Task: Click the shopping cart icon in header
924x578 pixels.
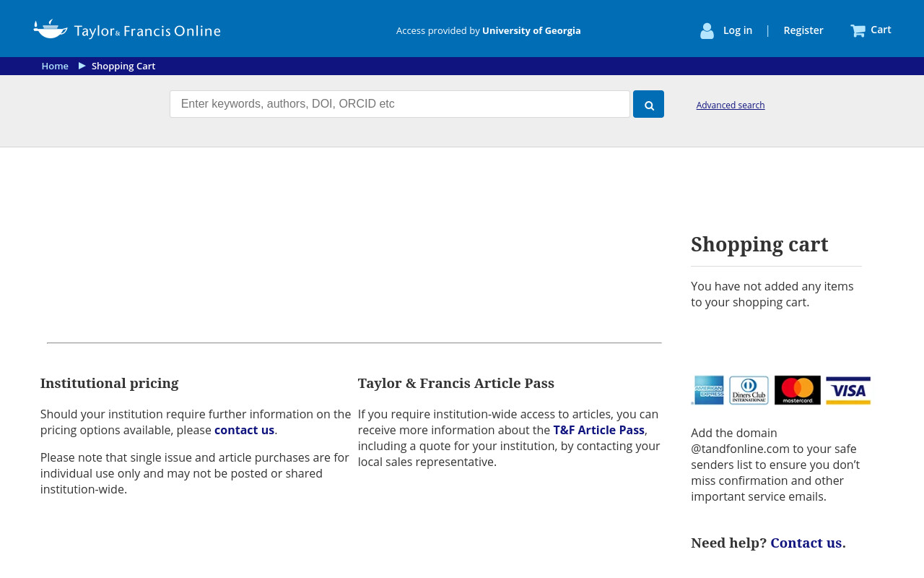Action: pyautogui.click(x=858, y=30)
